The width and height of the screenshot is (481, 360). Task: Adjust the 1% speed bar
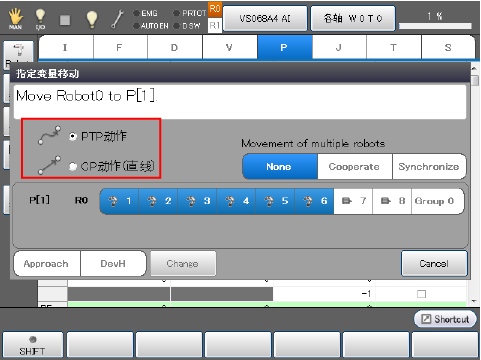435,26
